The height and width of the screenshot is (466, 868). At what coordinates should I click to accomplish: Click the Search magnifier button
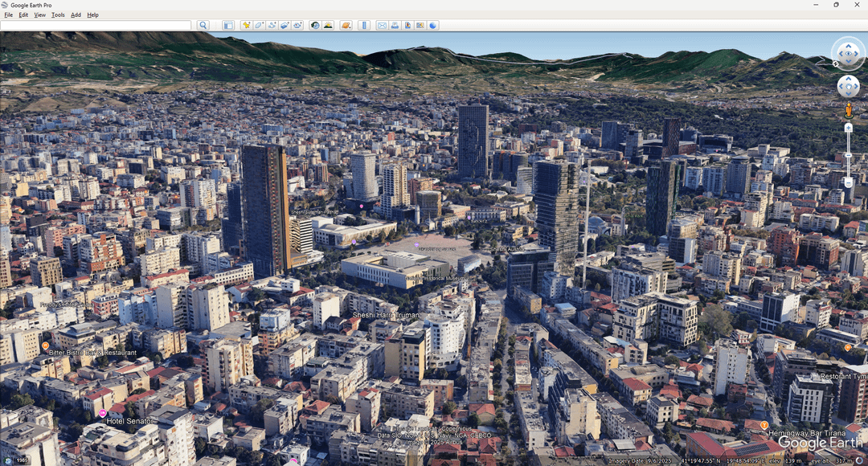(x=203, y=26)
